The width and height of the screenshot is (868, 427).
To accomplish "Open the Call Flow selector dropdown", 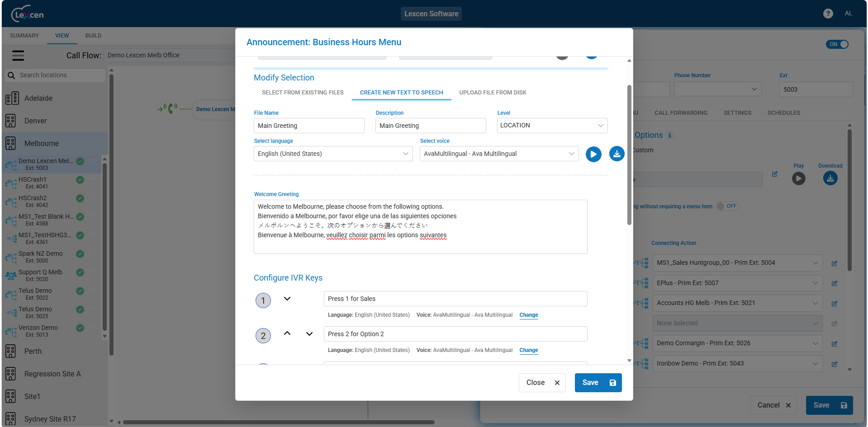I will [x=170, y=55].
